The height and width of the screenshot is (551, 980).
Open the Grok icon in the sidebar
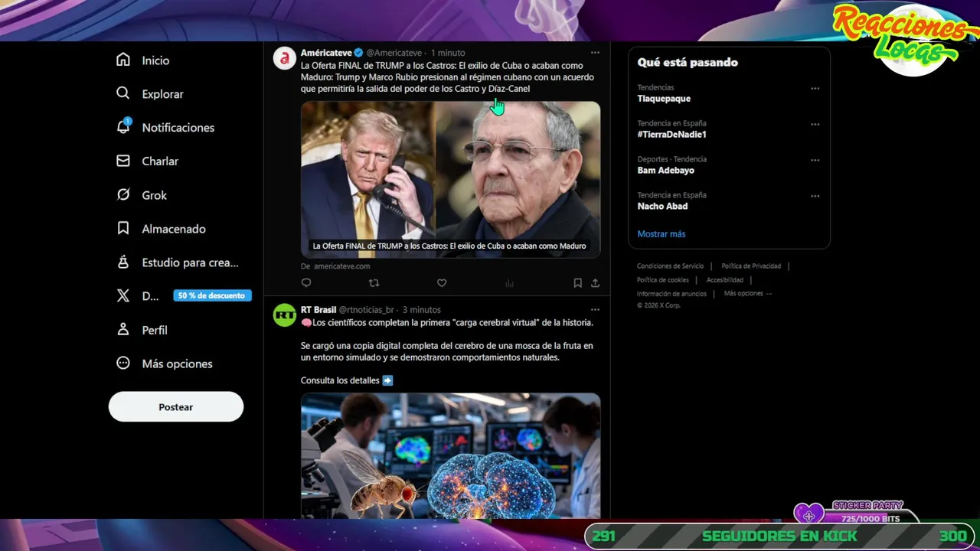pyautogui.click(x=122, y=194)
